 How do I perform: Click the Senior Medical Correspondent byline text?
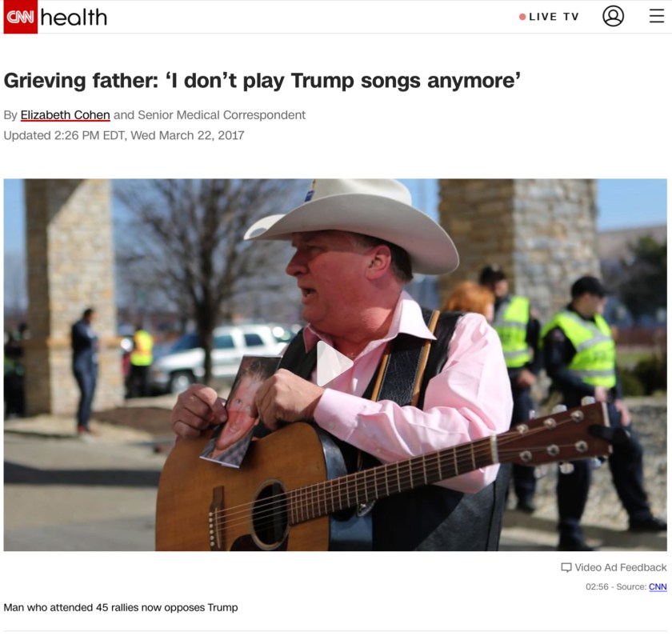tap(222, 115)
